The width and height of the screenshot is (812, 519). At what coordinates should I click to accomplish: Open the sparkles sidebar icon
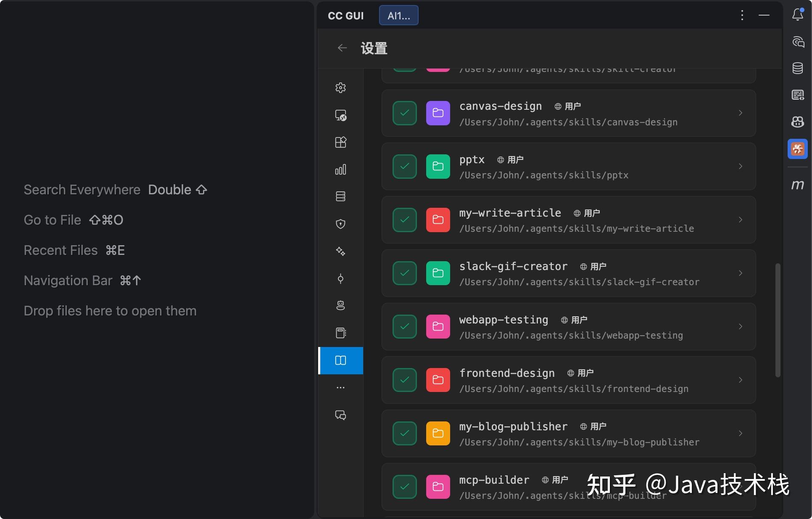click(x=340, y=251)
